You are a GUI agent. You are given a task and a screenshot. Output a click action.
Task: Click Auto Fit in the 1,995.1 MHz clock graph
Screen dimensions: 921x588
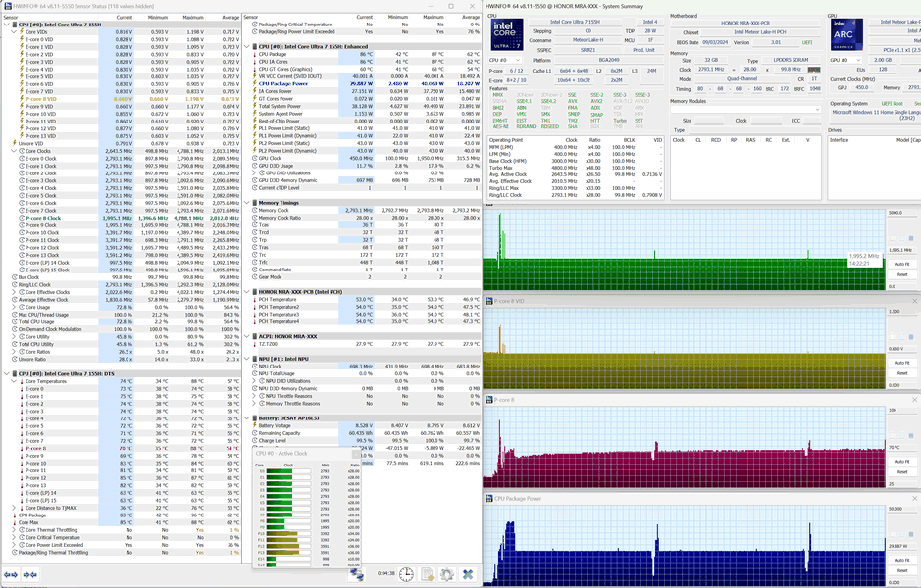(902, 264)
